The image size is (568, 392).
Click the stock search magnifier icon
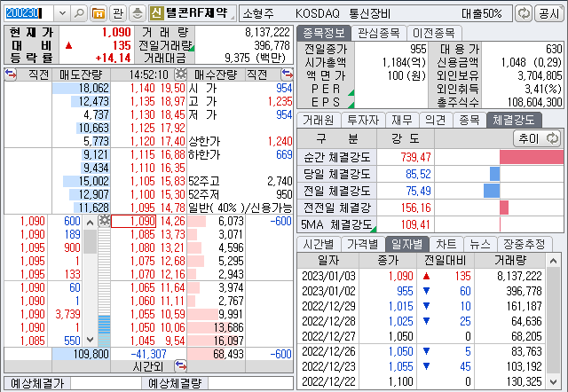[79, 13]
